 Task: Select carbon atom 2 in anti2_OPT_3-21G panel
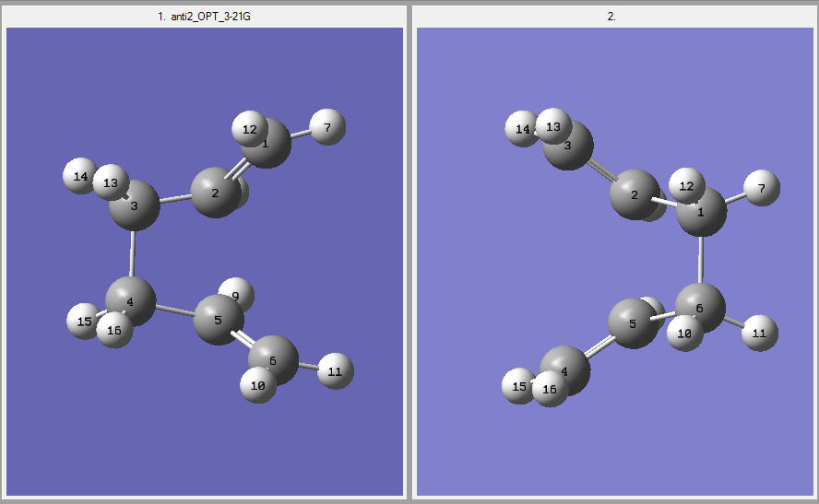click(215, 193)
